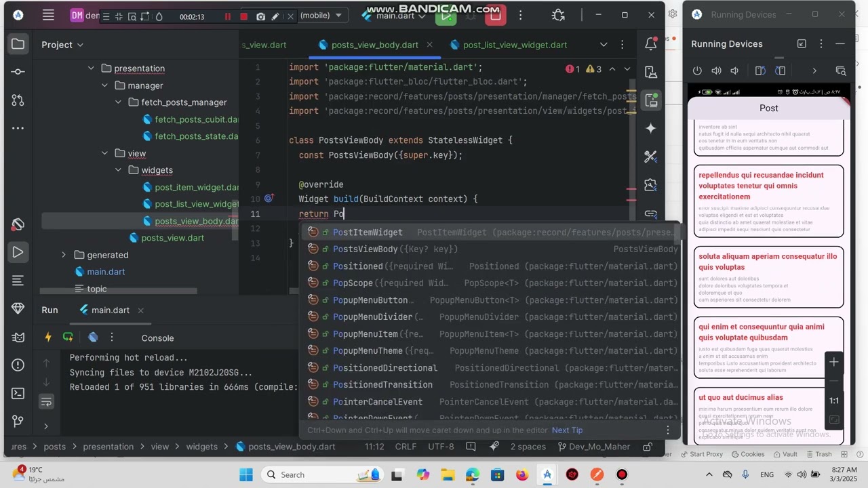Open main.dart in project tree
Screen dimensions: 868x488
coord(100,272)
